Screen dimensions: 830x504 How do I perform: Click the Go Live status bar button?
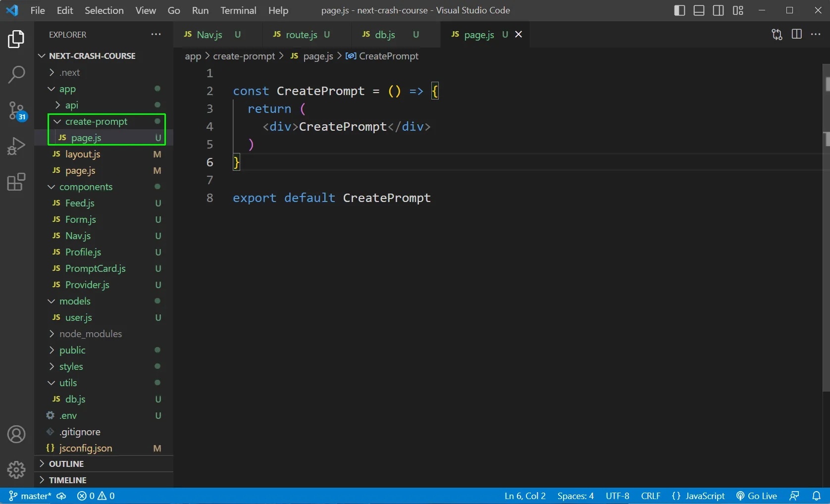[x=756, y=496]
